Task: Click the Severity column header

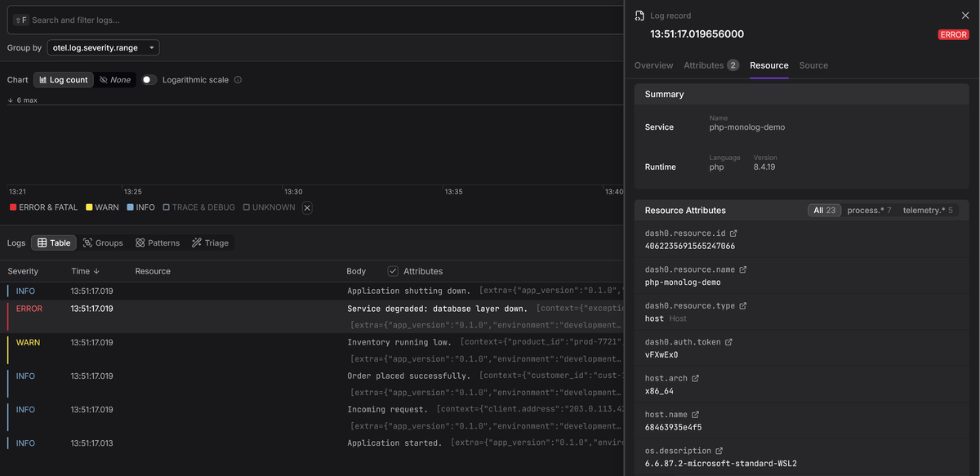Action: [23, 271]
